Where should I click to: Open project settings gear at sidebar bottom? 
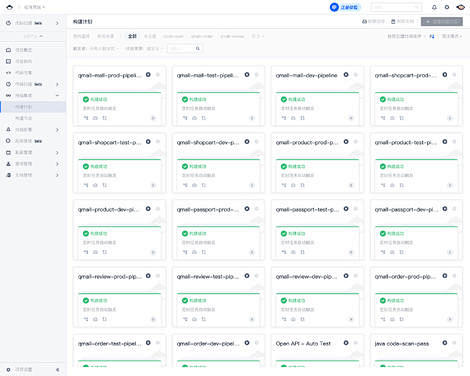coord(8,370)
